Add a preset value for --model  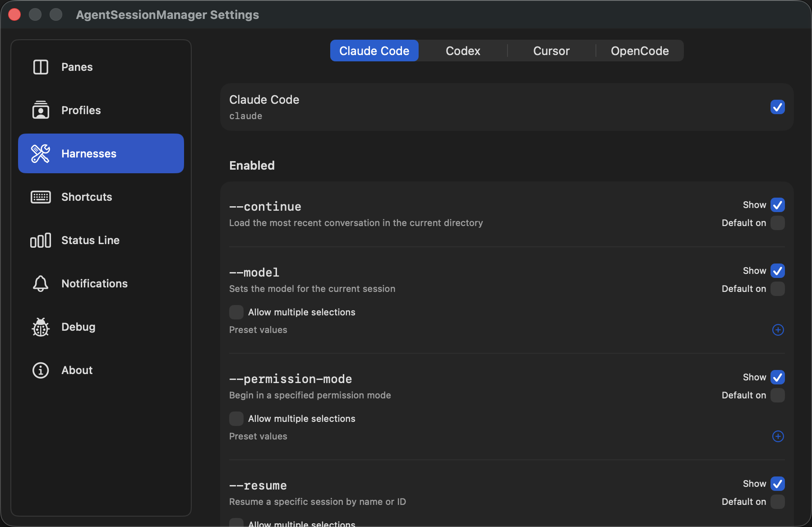click(778, 330)
